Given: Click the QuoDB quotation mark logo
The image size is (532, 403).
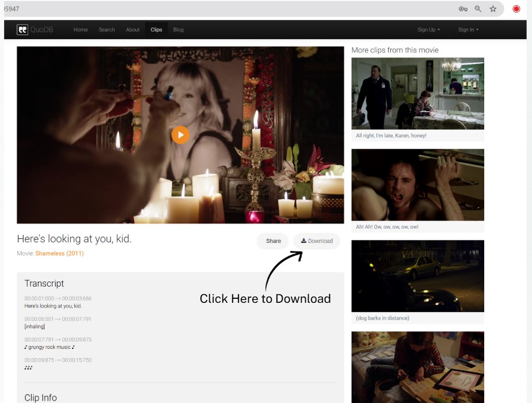Looking at the screenshot, I should coord(22,29).
